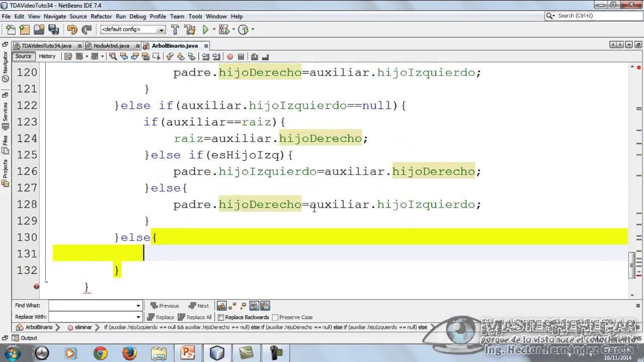This screenshot has height=362, width=644.
Task: Check the Preserve Case checkbox
Action: click(x=275, y=317)
